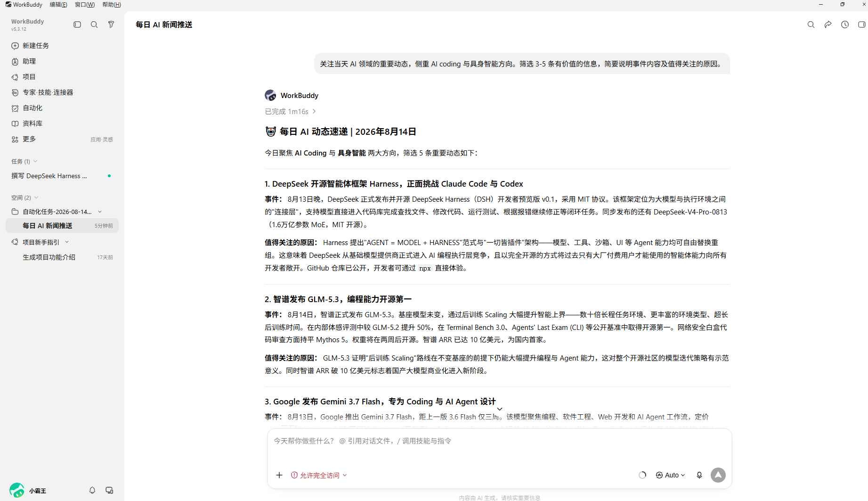868x501 pixels.
Task: Open the 允许完全访问 permission dropdown
Action: [319, 475]
